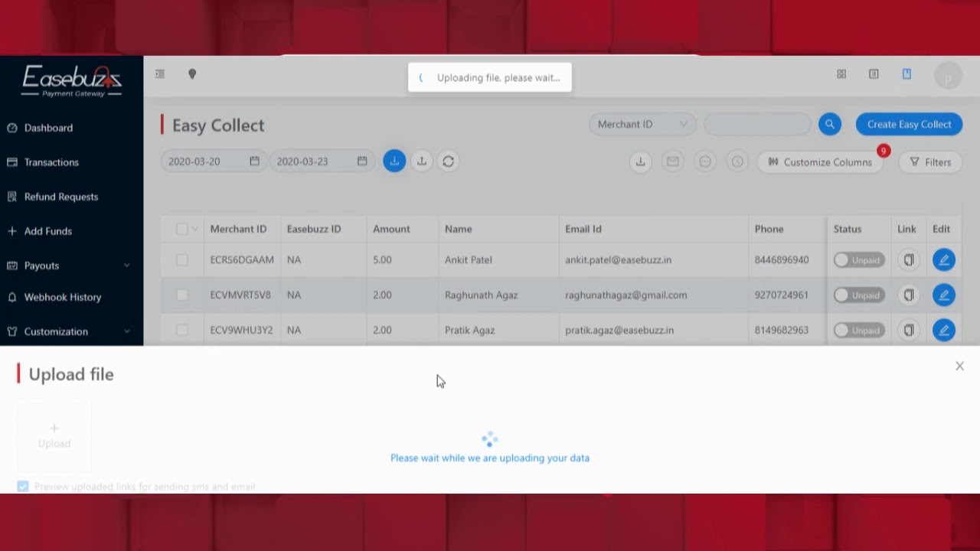The image size is (980, 551).
Task: Check the ECRS6DGAAM row checkbox
Action: (182, 260)
